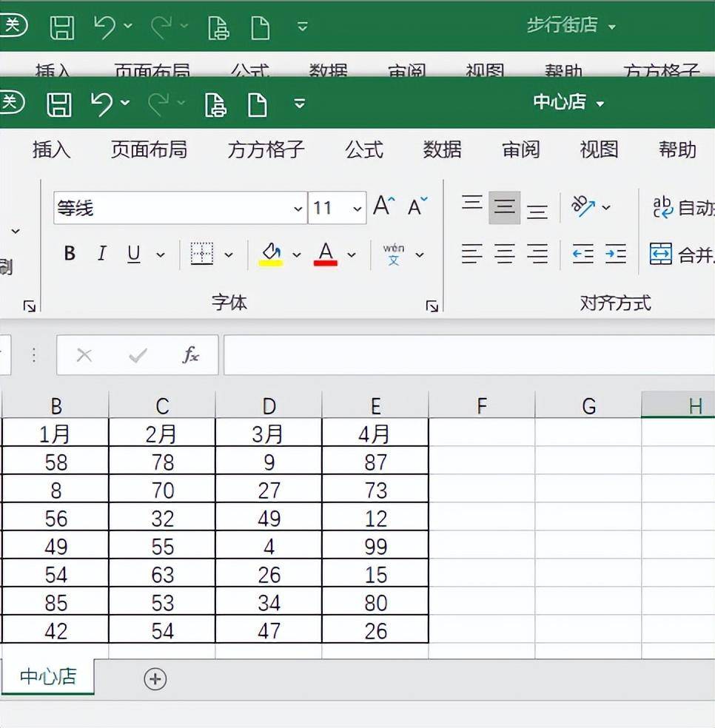Image resolution: width=715 pixels, height=728 pixels.
Task: Open font settings dialog launcher
Action: [432, 306]
